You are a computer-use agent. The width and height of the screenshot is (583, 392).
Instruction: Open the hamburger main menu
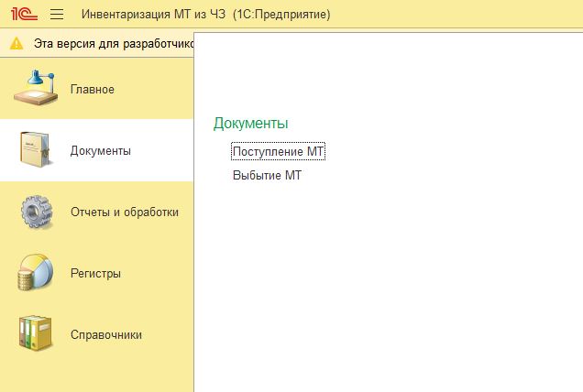57,14
